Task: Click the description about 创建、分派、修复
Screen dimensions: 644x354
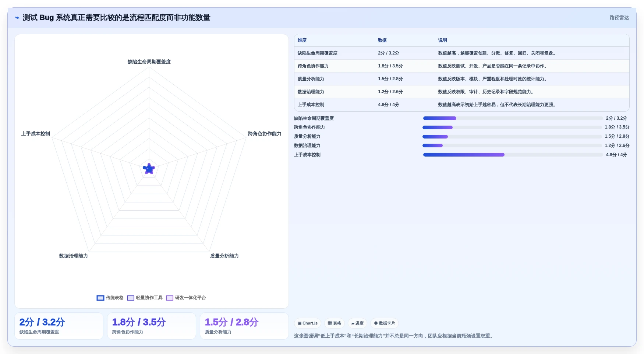Action: 497,53
